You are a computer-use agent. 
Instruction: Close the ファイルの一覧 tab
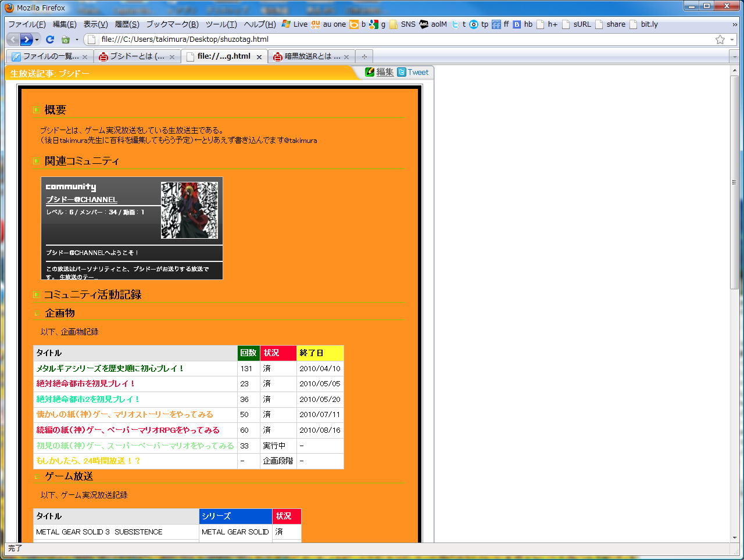coord(85,57)
